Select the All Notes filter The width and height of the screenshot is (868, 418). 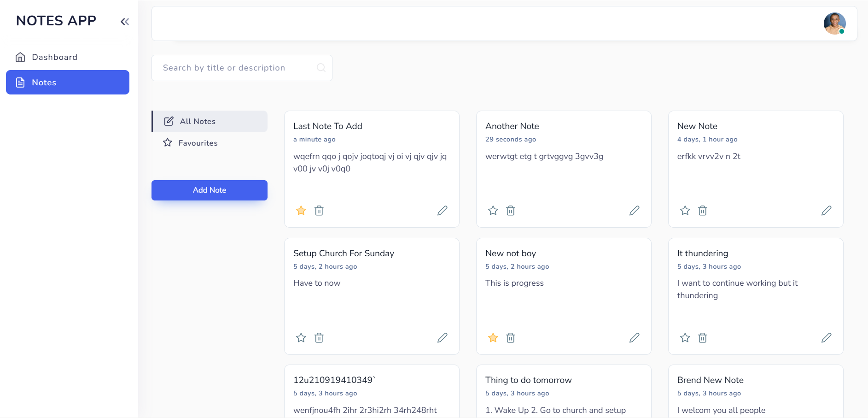(x=198, y=121)
